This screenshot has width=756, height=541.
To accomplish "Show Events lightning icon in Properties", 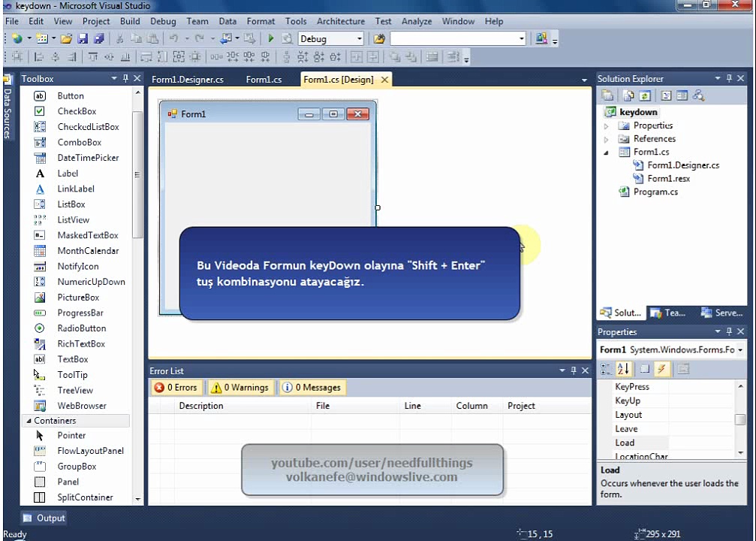I will click(661, 369).
